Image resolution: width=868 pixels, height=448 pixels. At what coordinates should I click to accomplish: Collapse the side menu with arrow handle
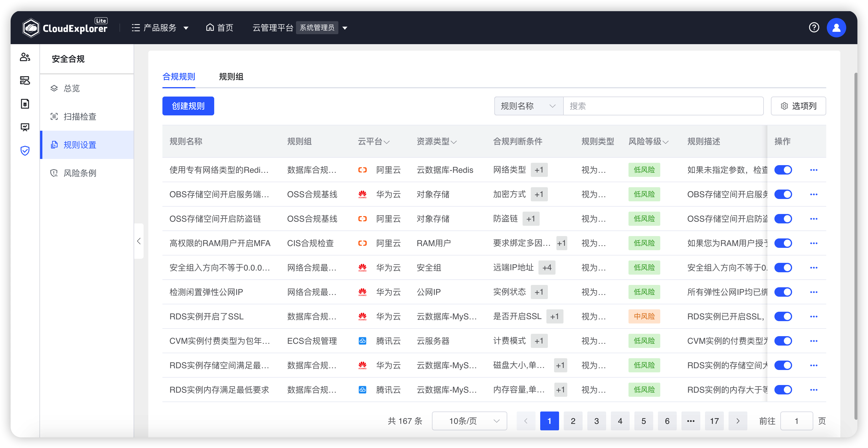[x=139, y=241]
